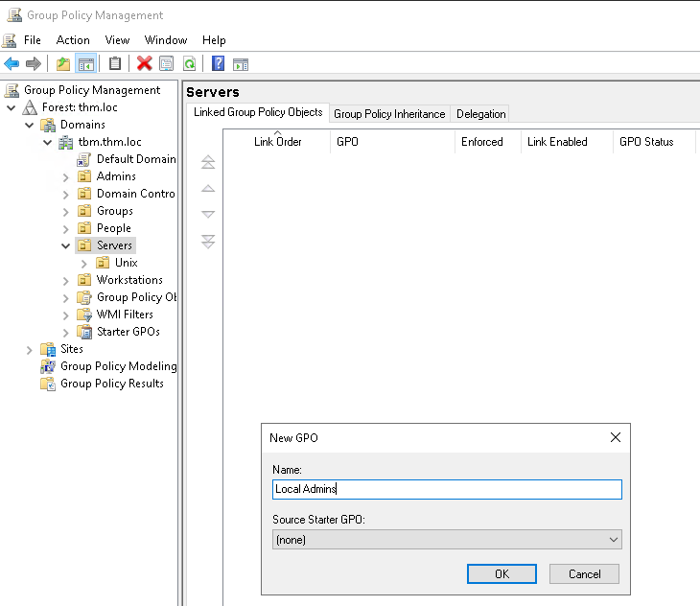This screenshot has height=606, width=700.
Task: Click the Default Domain policy link icon
Action: click(83, 159)
